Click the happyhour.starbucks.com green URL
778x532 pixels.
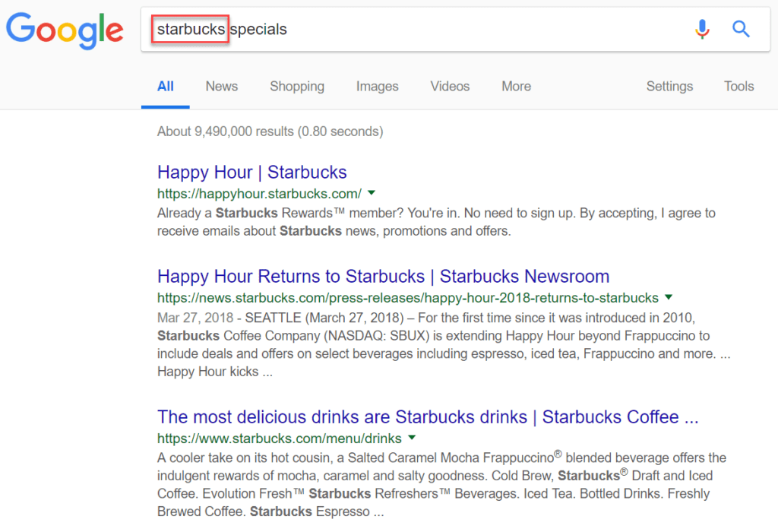pos(259,193)
